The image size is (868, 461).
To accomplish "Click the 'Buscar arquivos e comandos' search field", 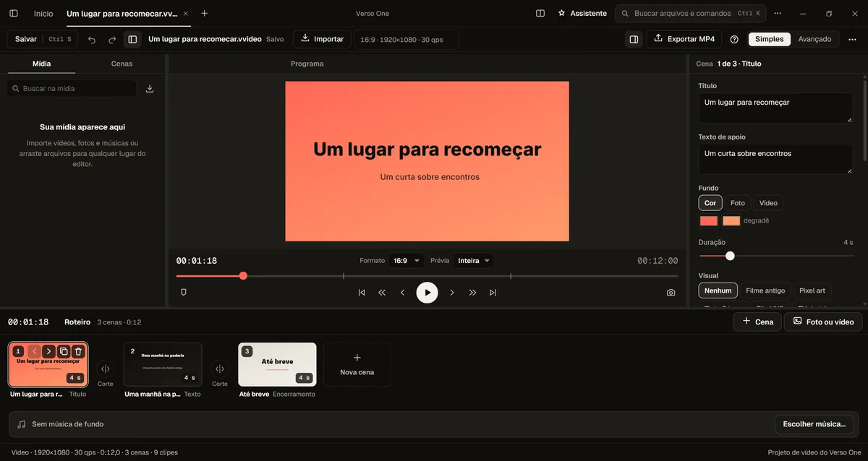I will tap(691, 13).
